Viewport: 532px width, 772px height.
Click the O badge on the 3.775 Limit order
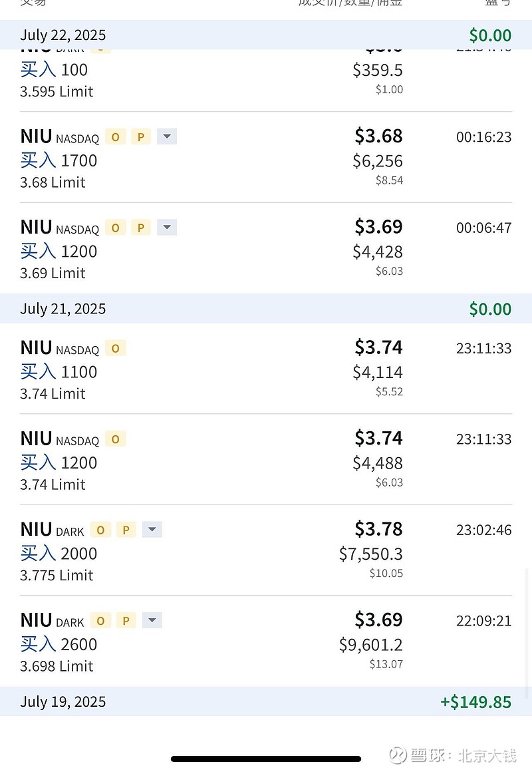[100, 530]
